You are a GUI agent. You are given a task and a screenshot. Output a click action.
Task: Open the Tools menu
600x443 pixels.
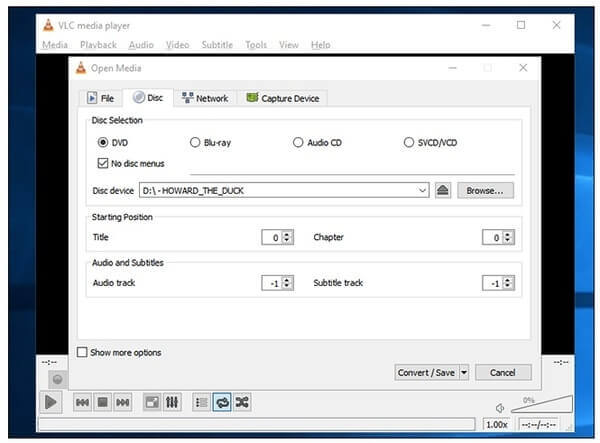[x=256, y=45]
